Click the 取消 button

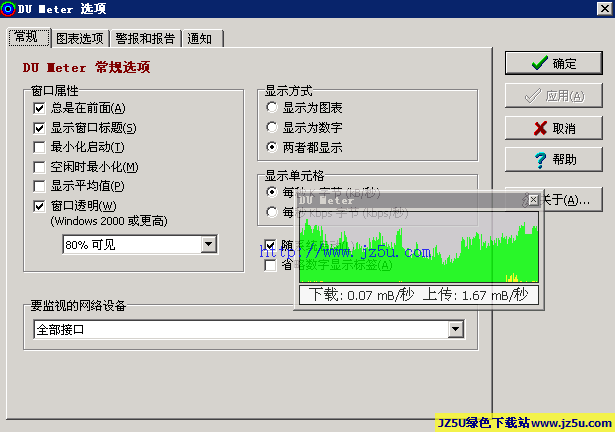click(x=553, y=128)
